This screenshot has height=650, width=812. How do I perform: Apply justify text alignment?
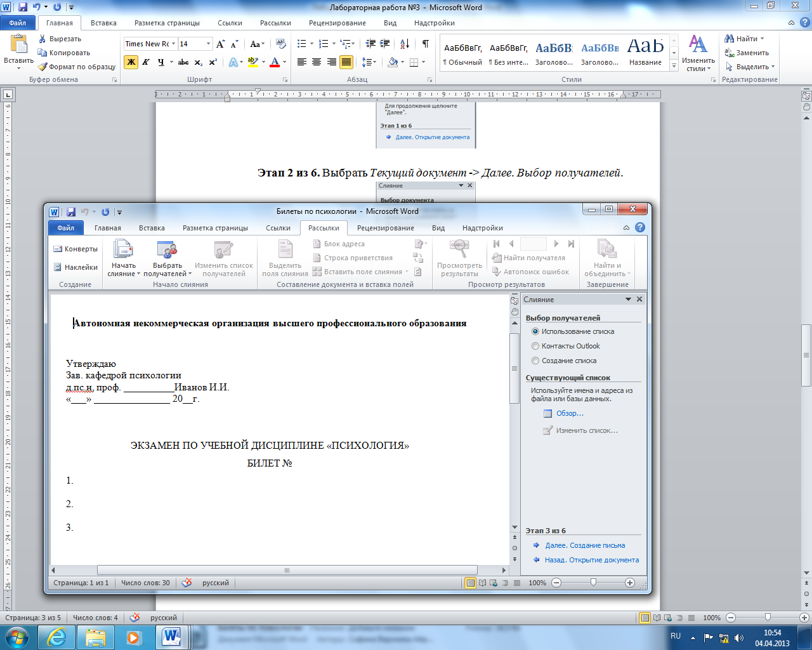(346, 62)
